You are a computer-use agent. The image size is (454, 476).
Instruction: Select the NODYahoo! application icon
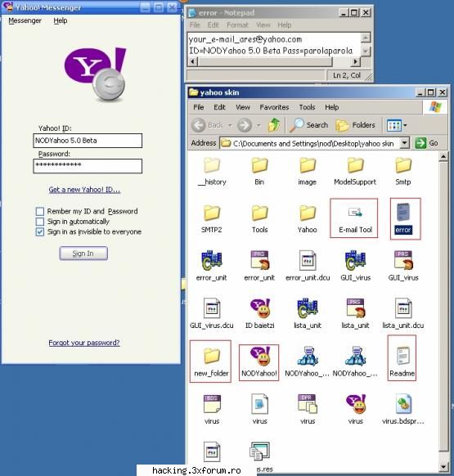click(x=259, y=362)
